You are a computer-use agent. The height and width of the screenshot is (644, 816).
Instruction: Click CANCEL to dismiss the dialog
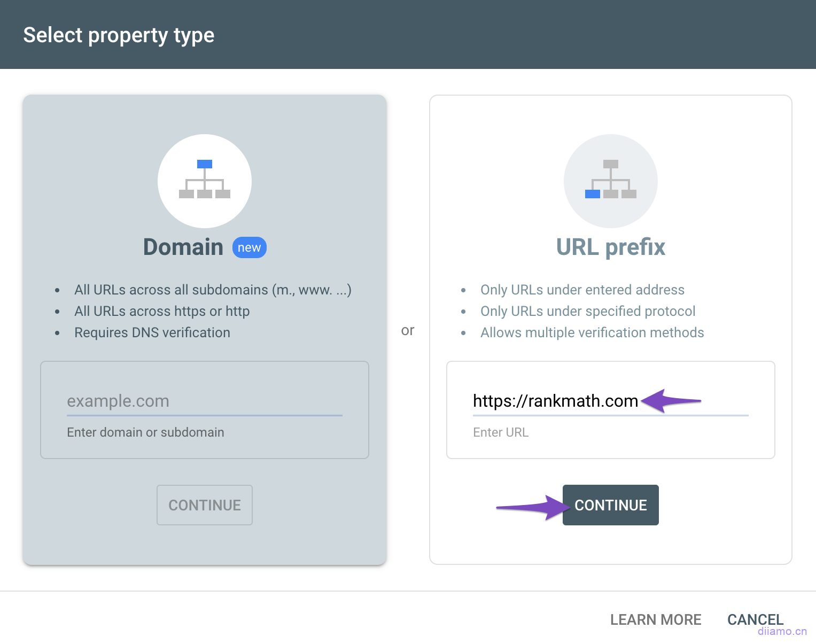click(755, 619)
